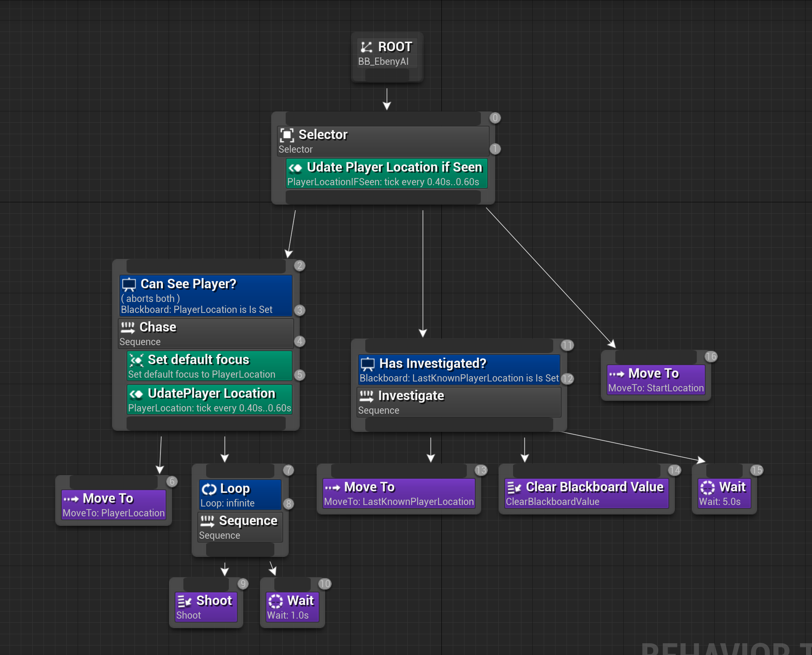The image size is (812, 655).
Task: Click the Selector composite node icon
Action: click(287, 135)
